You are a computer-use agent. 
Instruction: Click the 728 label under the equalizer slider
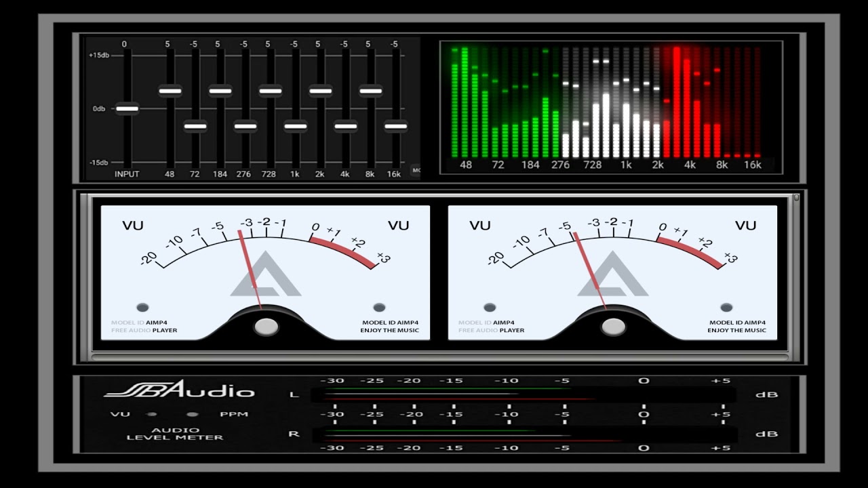coord(269,174)
